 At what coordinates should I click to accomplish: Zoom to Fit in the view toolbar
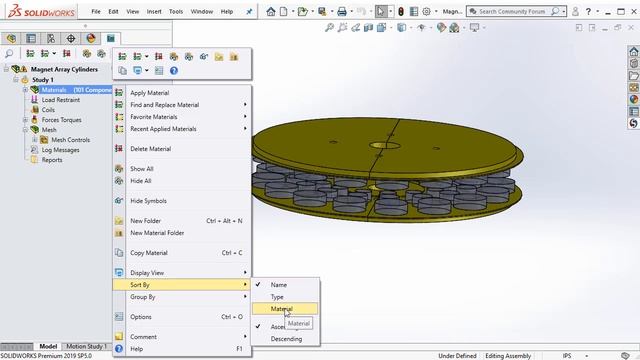(x=329, y=28)
